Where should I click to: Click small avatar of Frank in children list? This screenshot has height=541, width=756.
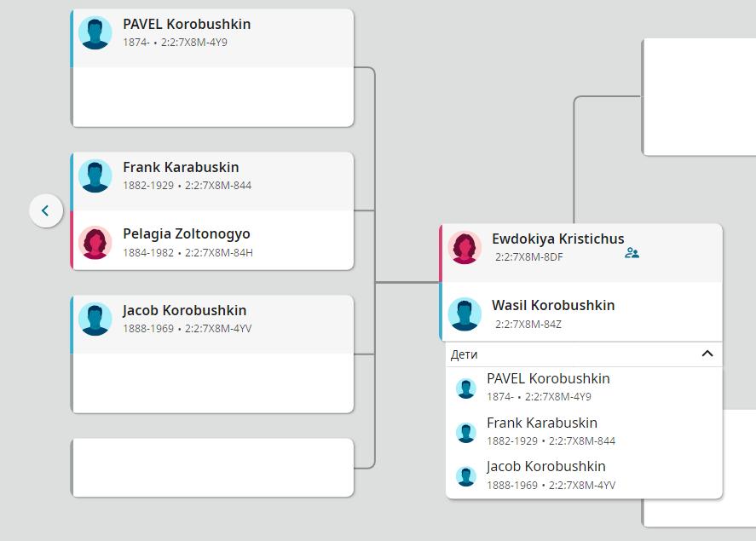pyautogui.click(x=465, y=433)
